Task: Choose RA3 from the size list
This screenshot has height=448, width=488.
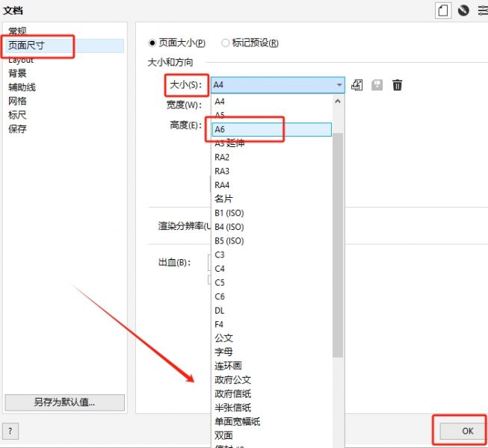Action: 271,171
